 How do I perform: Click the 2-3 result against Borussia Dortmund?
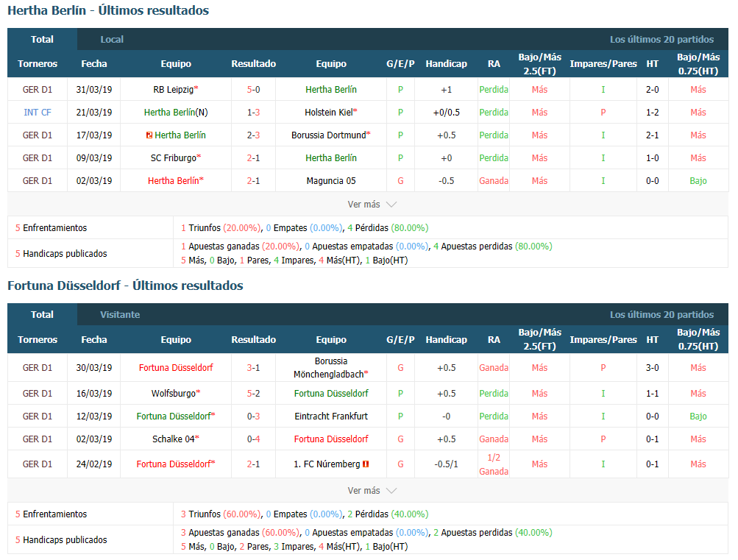pos(253,135)
